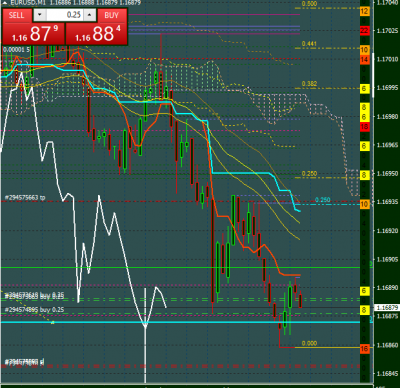Click the orange 16 level box

pos(365,349)
